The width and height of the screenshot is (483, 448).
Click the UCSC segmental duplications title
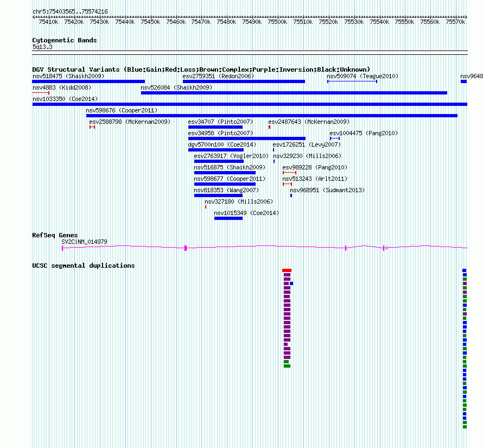click(84, 266)
